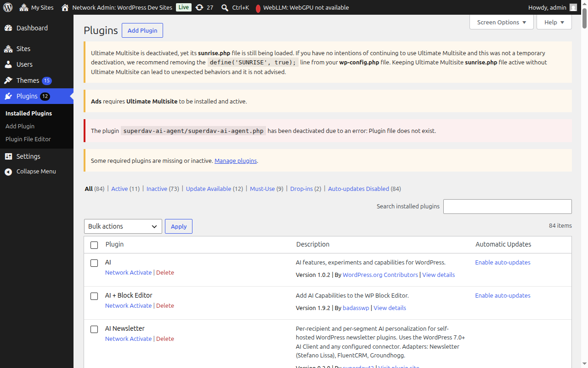Enable auto-updates for the AI plugin
This screenshot has width=588, height=368.
pos(503,262)
